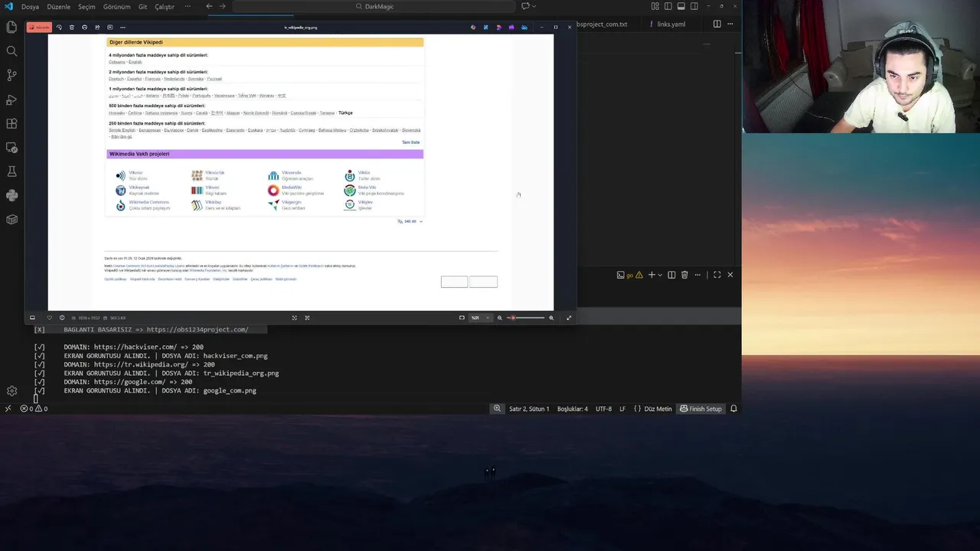Viewport: 980px width, 551px height.
Task: Enter fullscreen in Photos viewer
Action: [x=569, y=318]
